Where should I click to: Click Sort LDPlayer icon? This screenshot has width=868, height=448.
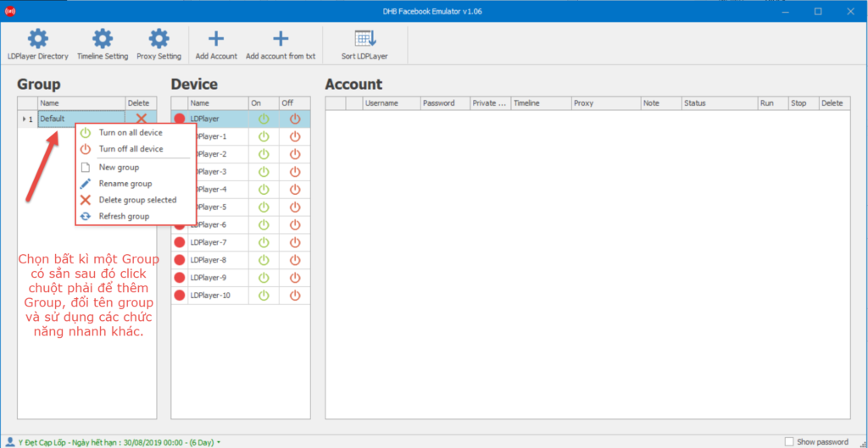click(x=364, y=38)
